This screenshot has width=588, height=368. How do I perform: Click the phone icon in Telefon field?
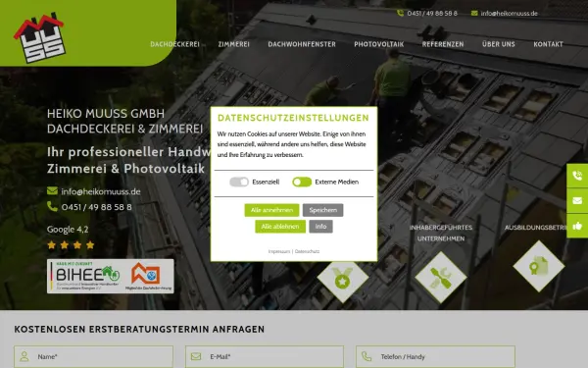tap(367, 356)
